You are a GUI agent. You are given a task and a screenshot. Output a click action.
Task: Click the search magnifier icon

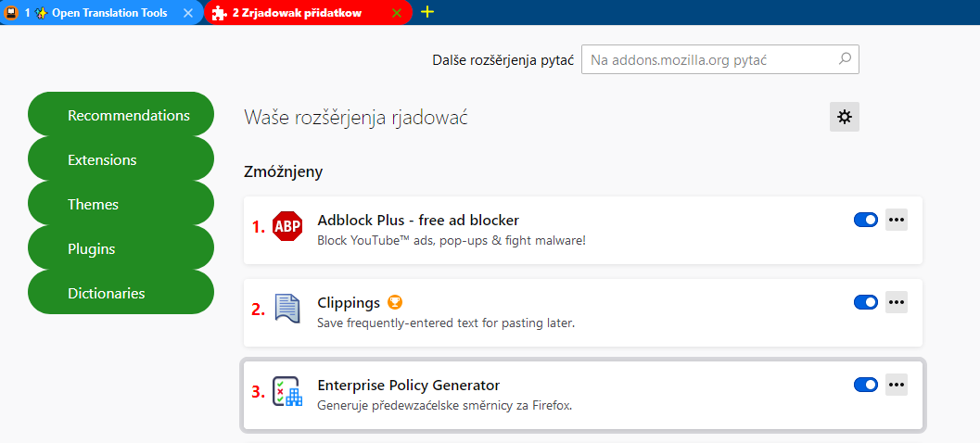[845, 59]
